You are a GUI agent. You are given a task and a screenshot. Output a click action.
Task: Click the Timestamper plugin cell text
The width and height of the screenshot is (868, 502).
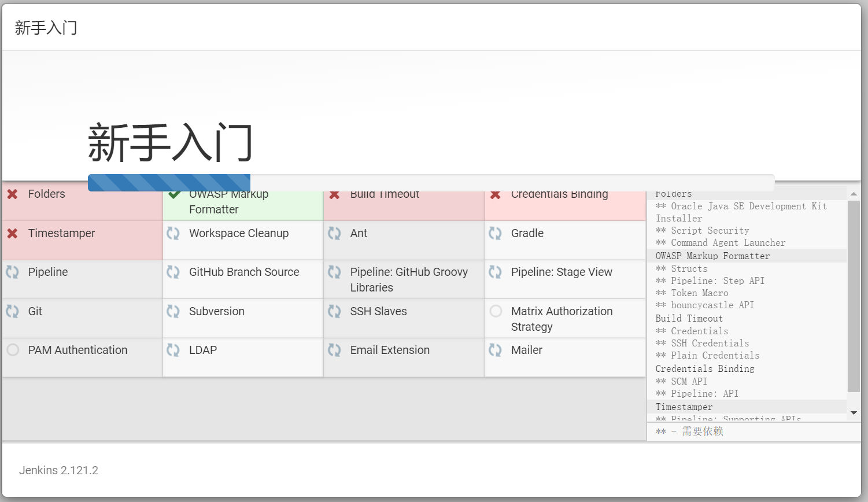(x=61, y=233)
